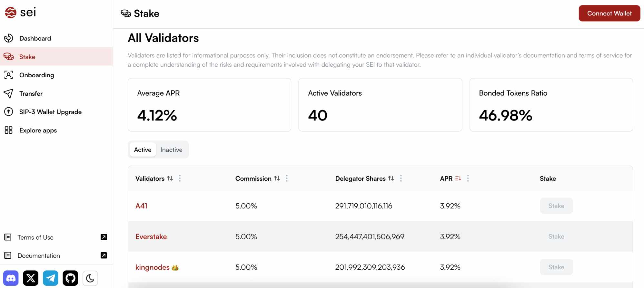Screen dimensions: 644x288
Task: Click the Dashboard chart icon in the sidebar
Action: point(9,38)
